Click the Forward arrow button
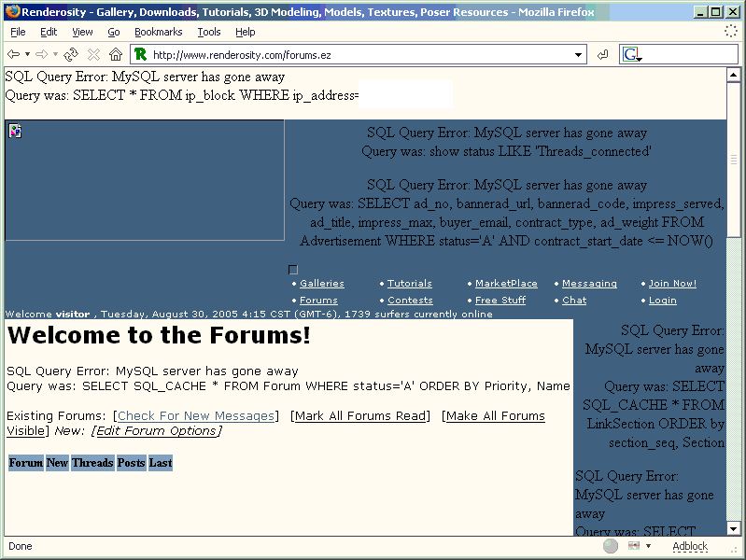Screen dimensions: 746x560 (x=42, y=54)
